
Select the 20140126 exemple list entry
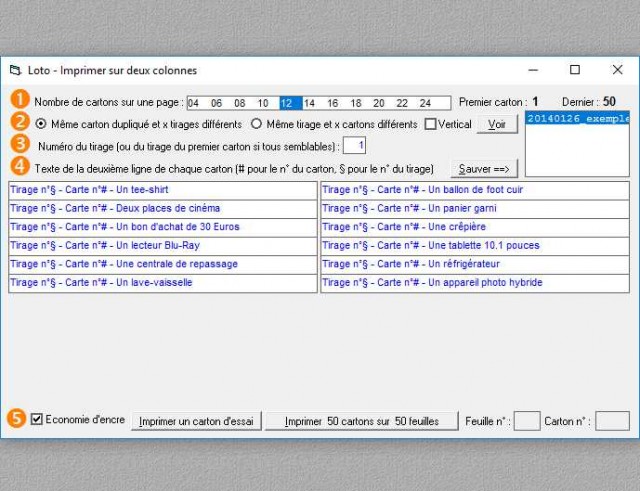tap(576, 119)
